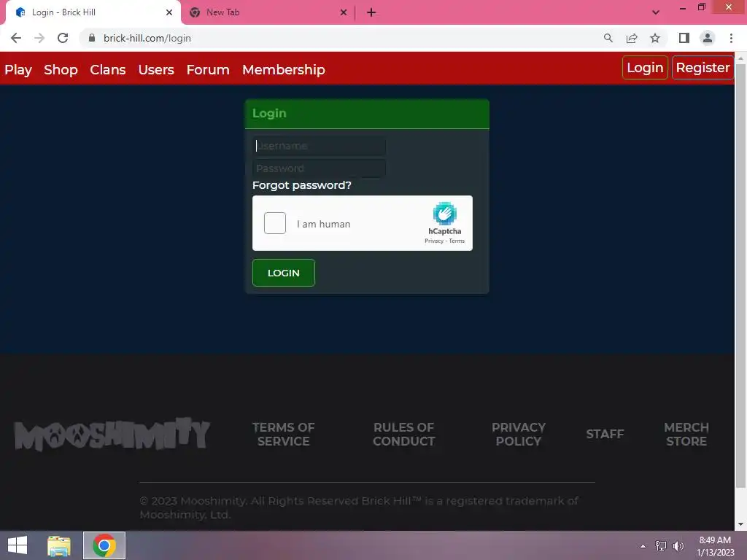Open the Forgot password? link
Image resolution: width=747 pixels, height=560 pixels.
(301, 185)
